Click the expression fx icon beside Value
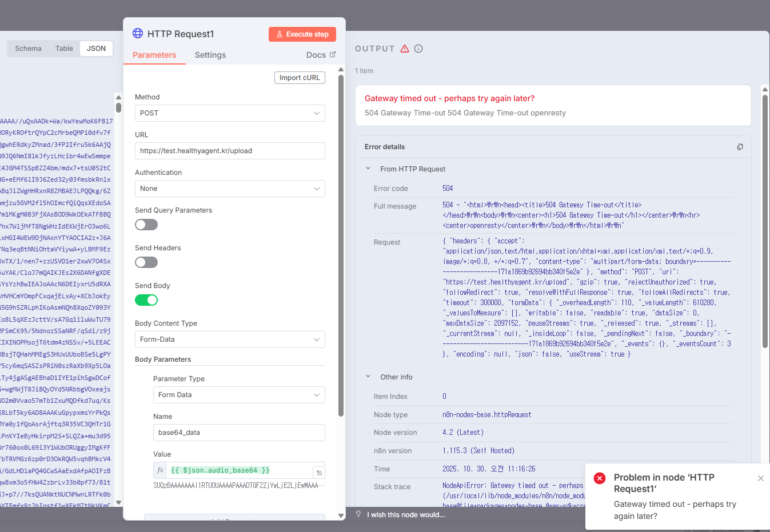The height and width of the screenshot is (532, 770). 161,470
